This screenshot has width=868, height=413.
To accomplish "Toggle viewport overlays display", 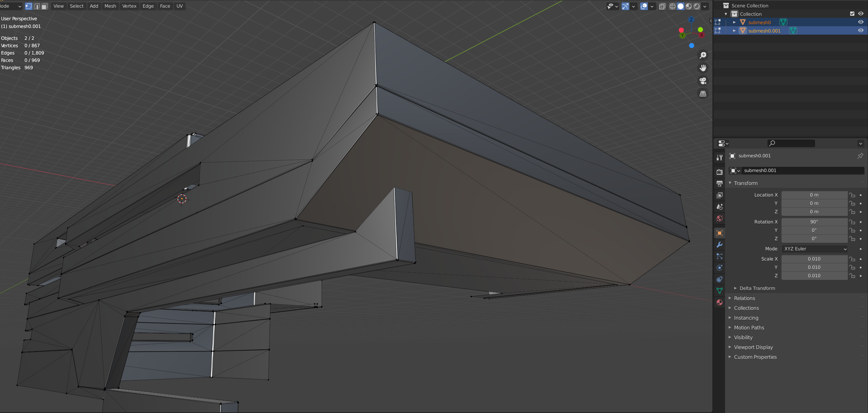I will pyautogui.click(x=644, y=6).
